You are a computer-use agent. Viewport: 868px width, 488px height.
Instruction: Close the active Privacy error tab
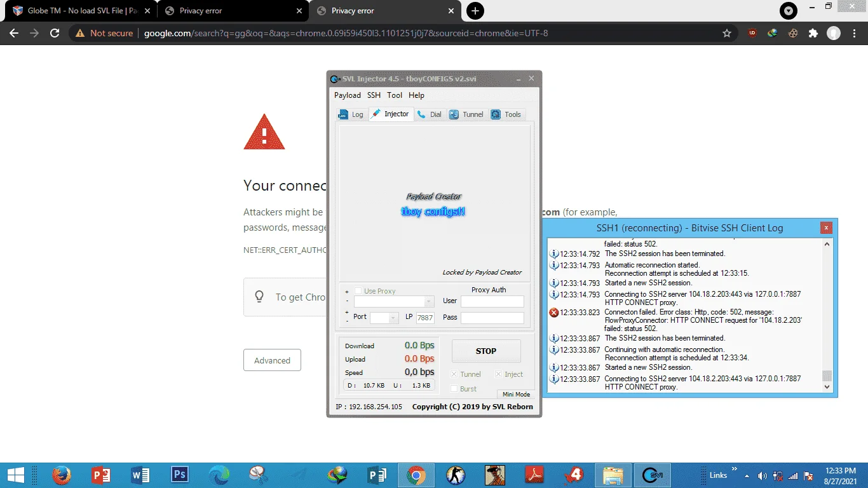[x=452, y=11]
